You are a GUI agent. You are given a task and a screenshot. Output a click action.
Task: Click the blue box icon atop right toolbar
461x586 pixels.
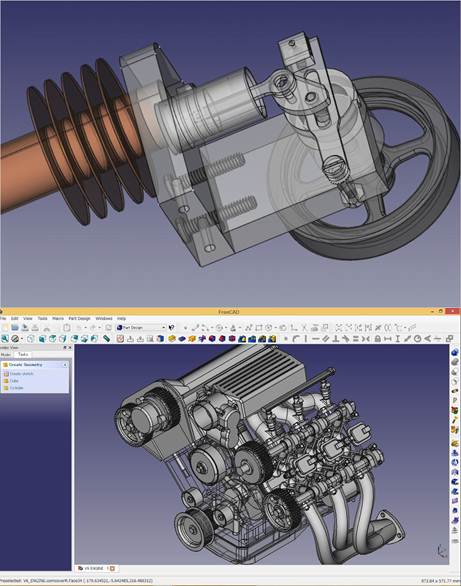455,352
